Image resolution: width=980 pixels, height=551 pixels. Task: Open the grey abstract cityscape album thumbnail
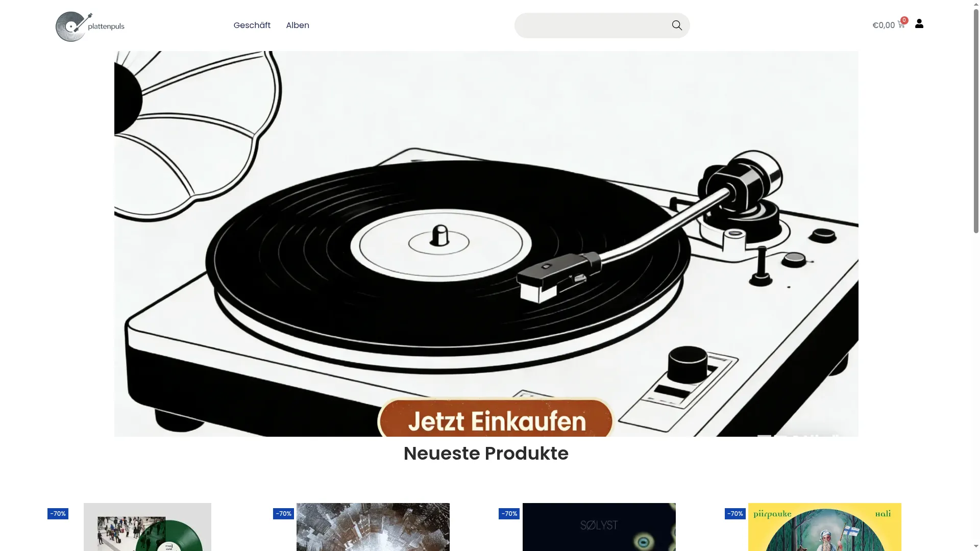pyautogui.click(x=373, y=527)
